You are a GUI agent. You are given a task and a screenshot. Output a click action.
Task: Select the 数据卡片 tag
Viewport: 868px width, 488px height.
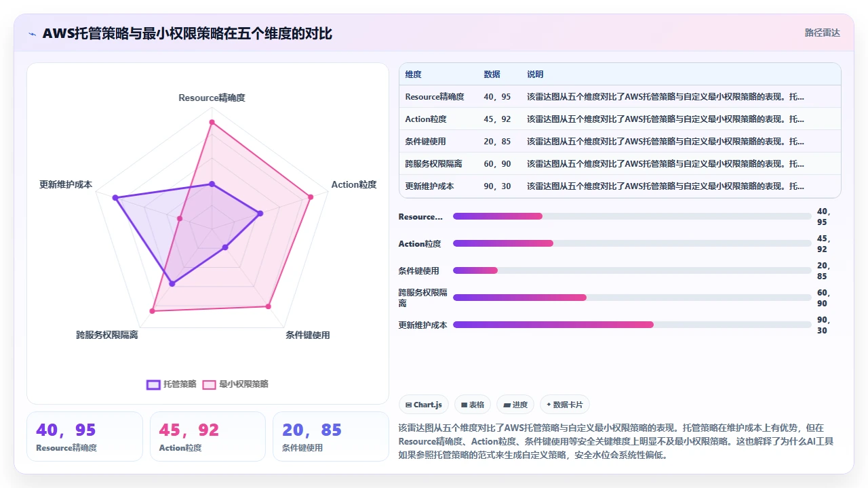tap(565, 405)
